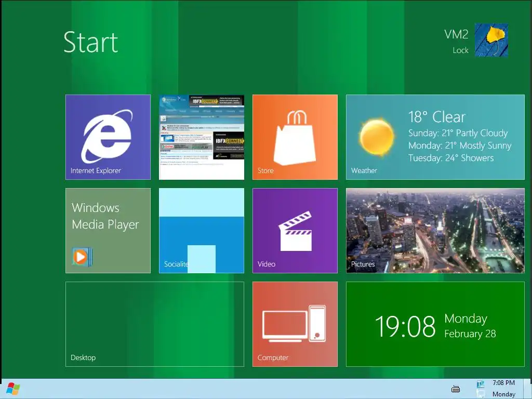Open the Computer tile
The height and width of the screenshot is (399, 532).
[295, 324]
